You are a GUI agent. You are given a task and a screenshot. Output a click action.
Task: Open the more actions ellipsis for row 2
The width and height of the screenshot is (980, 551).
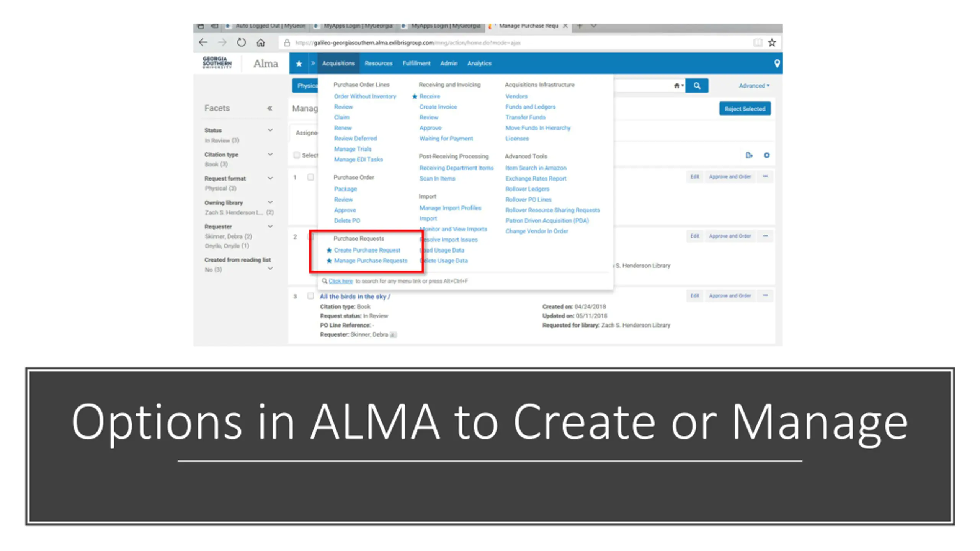765,236
